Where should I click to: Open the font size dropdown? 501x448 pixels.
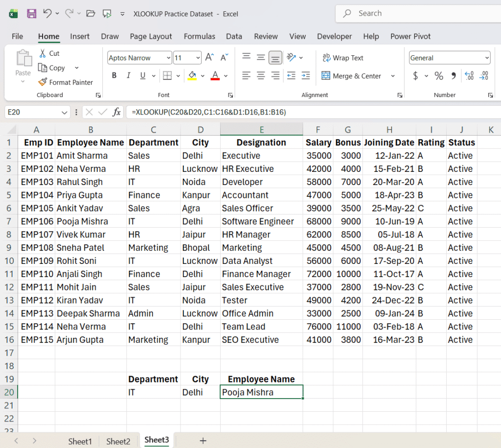[x=198, y=58]
